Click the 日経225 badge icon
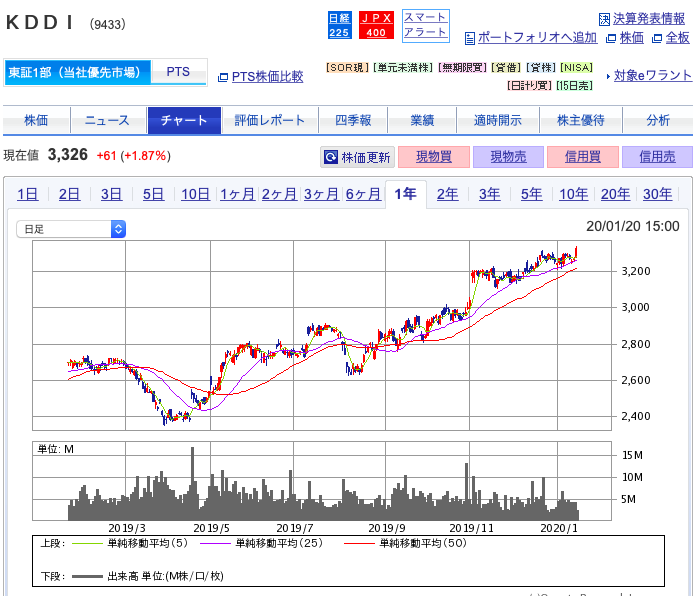700x596 pixels. 340,25
